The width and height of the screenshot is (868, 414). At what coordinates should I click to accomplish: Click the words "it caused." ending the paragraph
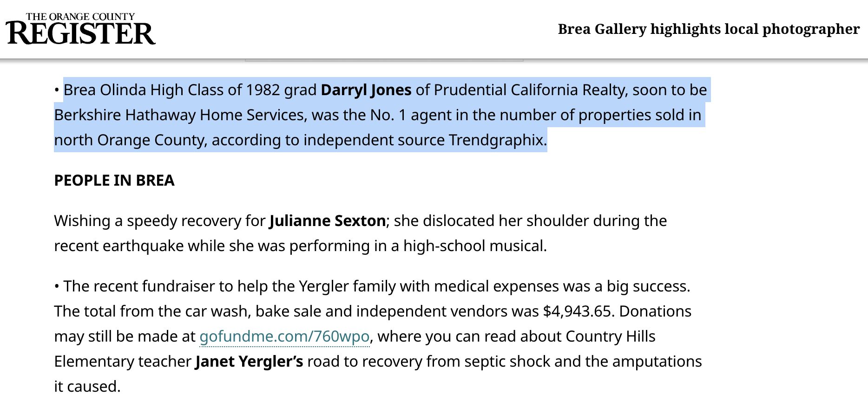pos(87,386)
